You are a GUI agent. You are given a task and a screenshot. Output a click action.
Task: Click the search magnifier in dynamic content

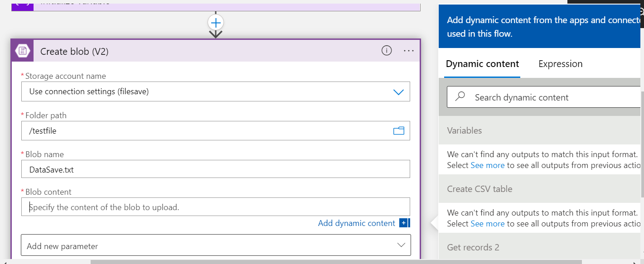[460, 97]
